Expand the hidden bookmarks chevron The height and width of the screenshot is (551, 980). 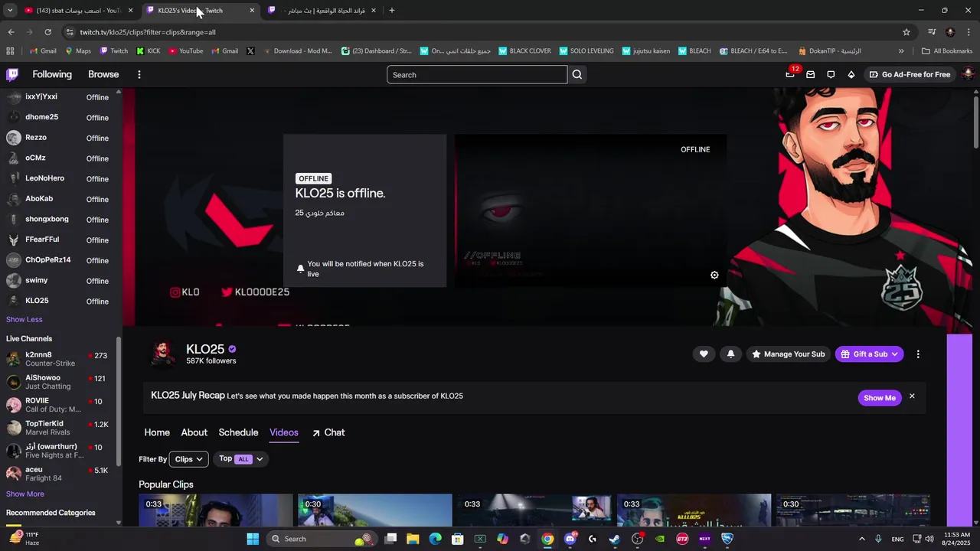901,51
